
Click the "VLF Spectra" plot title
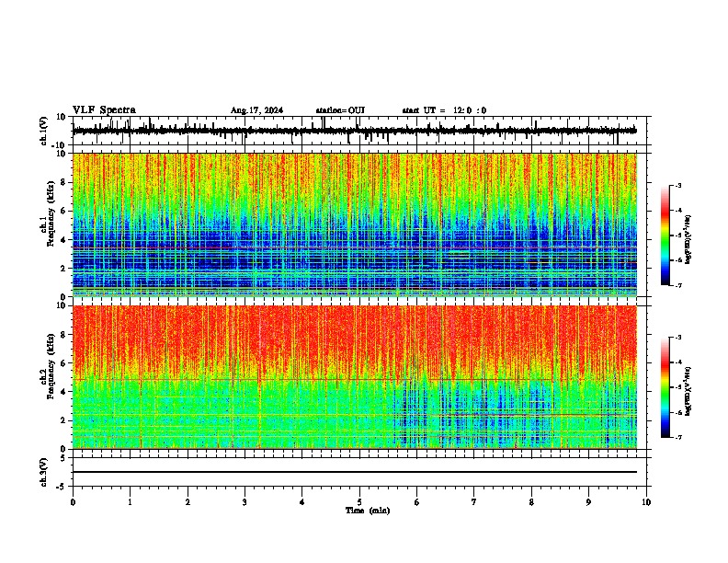104,109
